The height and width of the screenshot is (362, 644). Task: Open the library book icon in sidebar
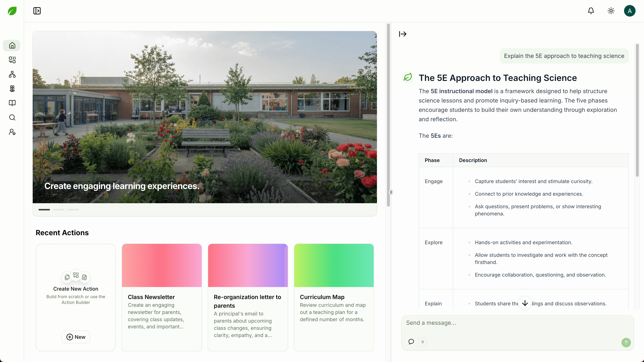(x=12, y=103)
